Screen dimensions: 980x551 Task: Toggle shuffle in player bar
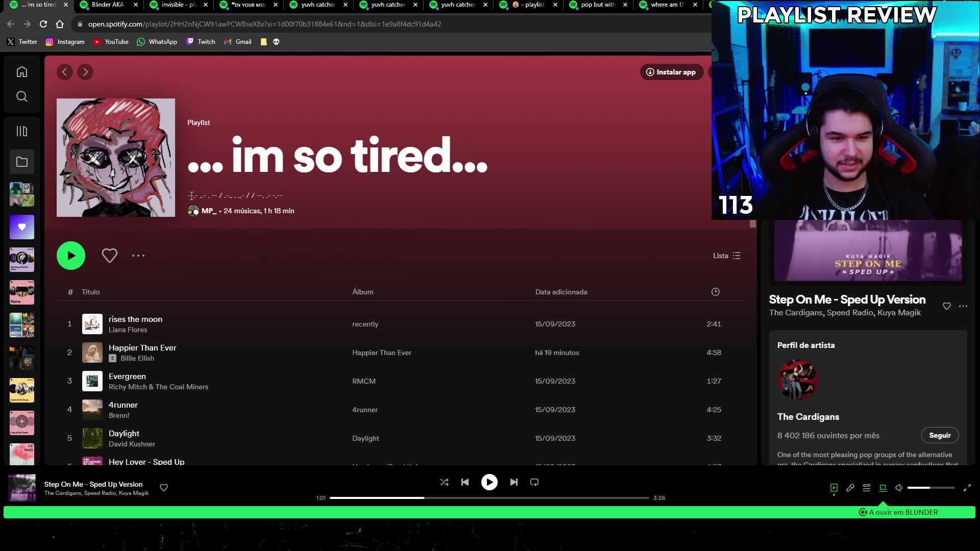coord(445,482)
